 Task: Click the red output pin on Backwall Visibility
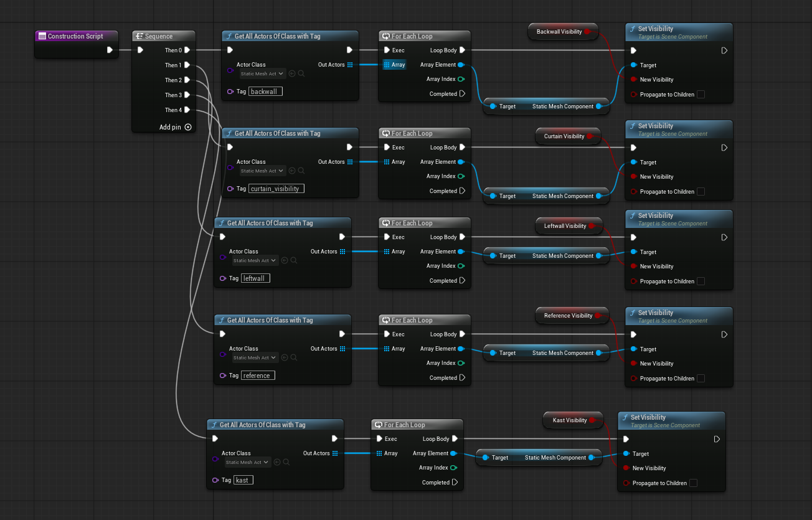[x=587, y=32]
